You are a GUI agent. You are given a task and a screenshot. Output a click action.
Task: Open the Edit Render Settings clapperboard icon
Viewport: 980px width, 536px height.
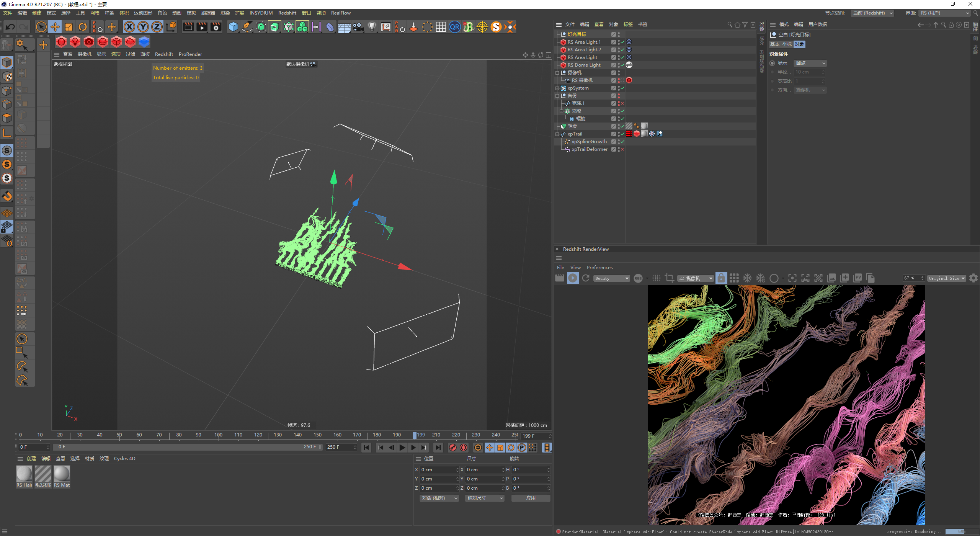[216, 27]
